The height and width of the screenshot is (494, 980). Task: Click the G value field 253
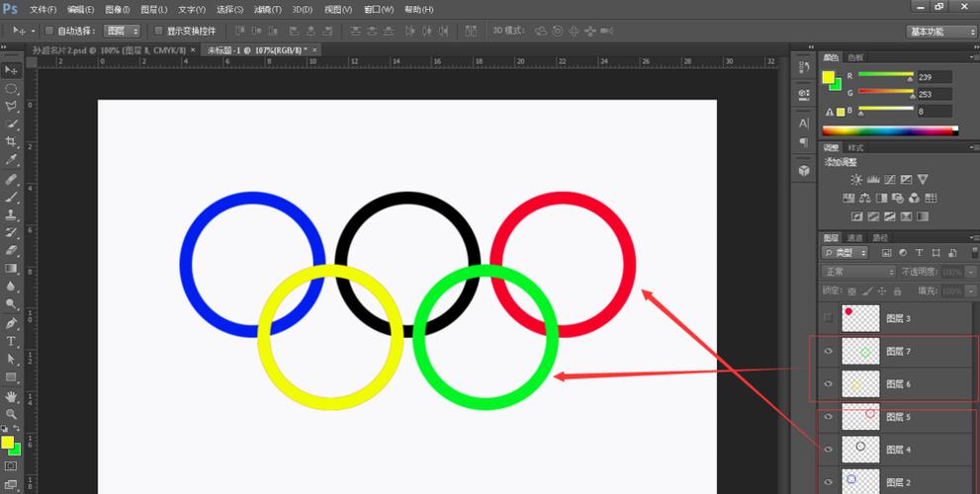pyautogui.click(x=935, y=94)
